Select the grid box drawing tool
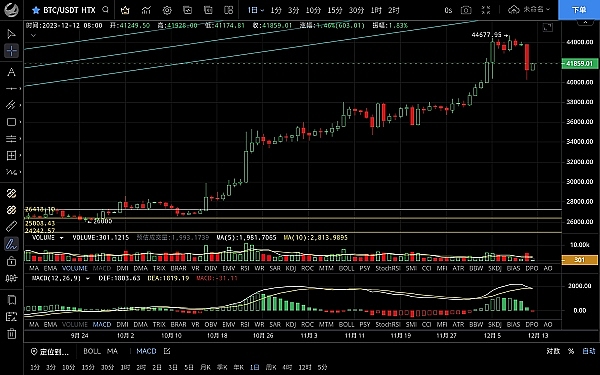 (x=11, y=155)
